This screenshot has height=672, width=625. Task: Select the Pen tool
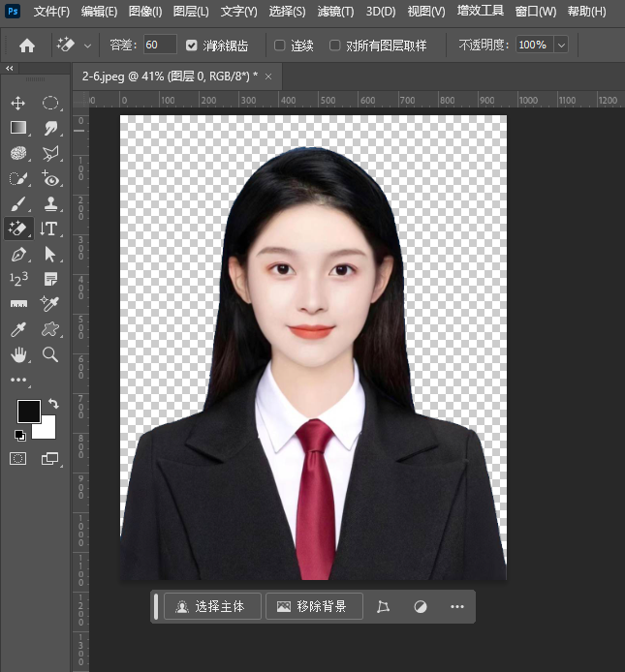pos(18,255)
